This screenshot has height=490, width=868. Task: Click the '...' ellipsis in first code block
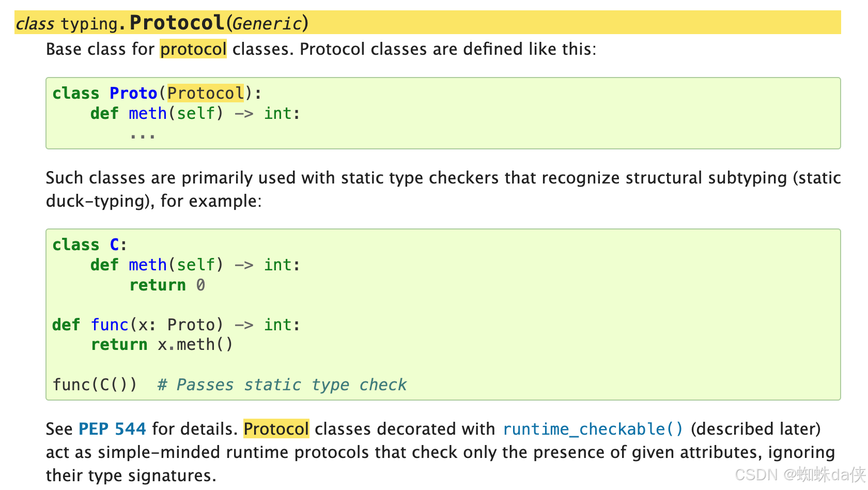pos(143,135)
